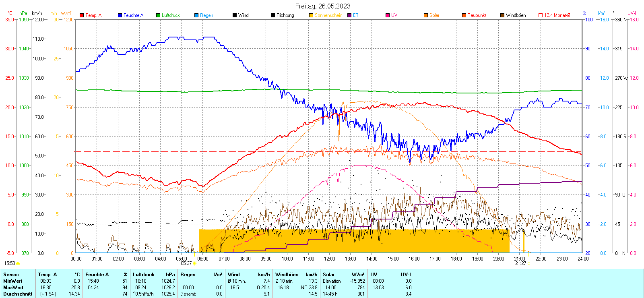The image size is (644, 298).
Task: Click the Luftdruck column header in table
Action: click(x=144, y=275)
